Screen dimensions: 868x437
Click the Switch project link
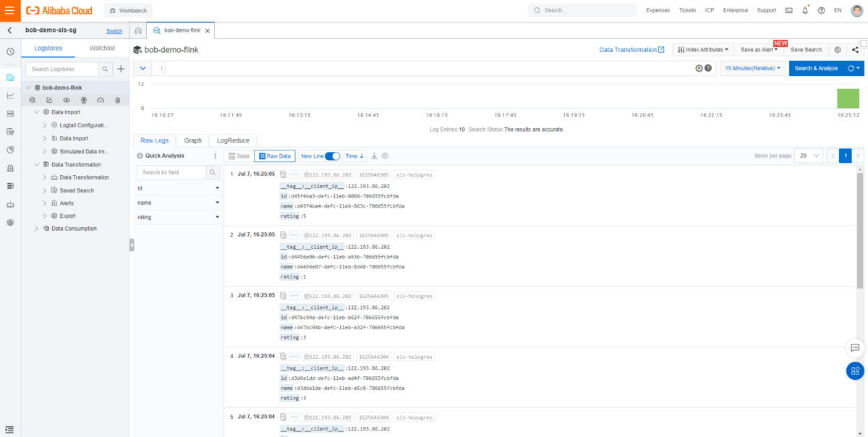[114, 31]
